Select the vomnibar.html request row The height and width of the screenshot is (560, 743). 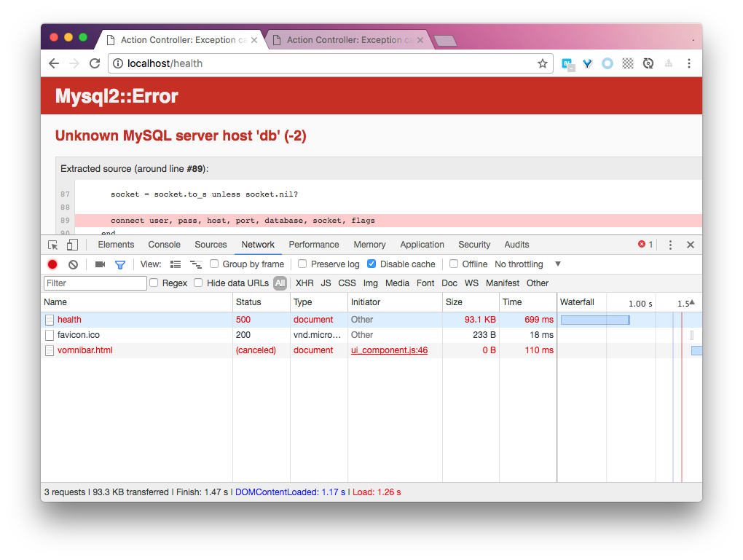click(371, 350)
